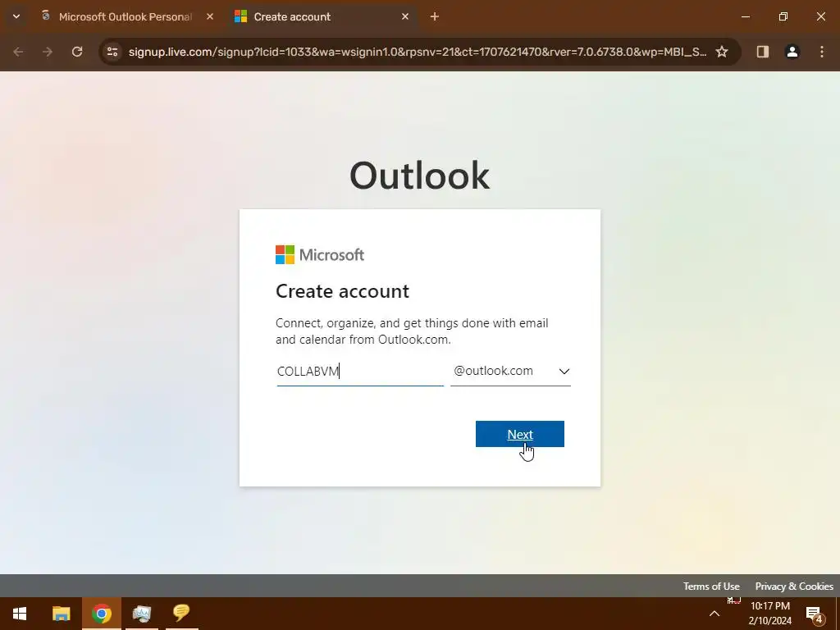Open Privacy & Cookies link
This screenshot has width=840, height=630.
coord(794,586)
